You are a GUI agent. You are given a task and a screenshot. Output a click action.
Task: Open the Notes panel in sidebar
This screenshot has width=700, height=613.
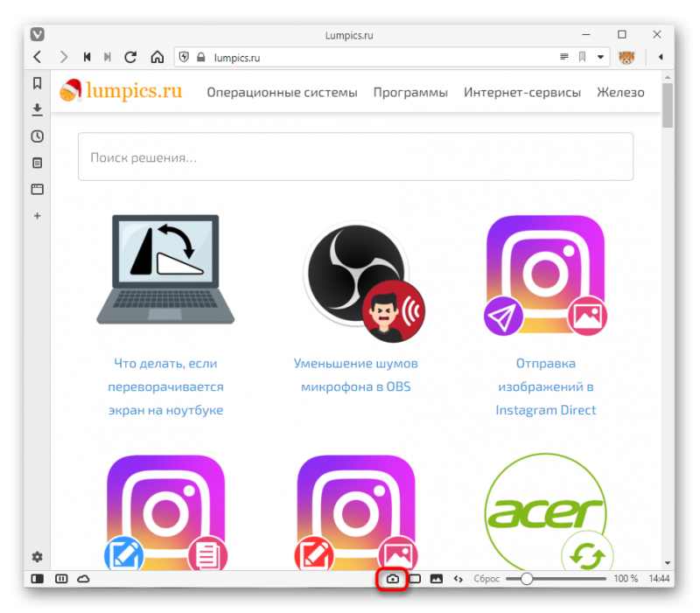tap(38, 163)
